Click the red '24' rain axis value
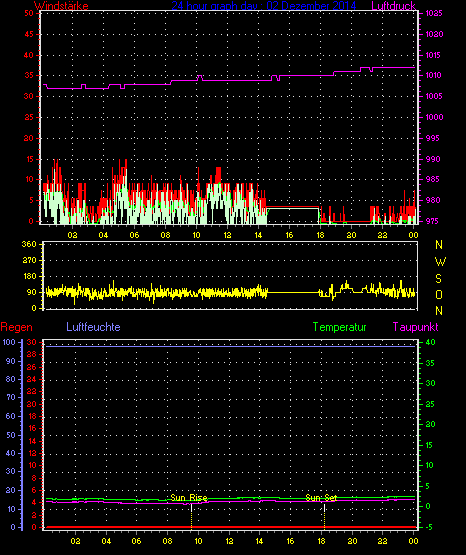 click(31, 379)
